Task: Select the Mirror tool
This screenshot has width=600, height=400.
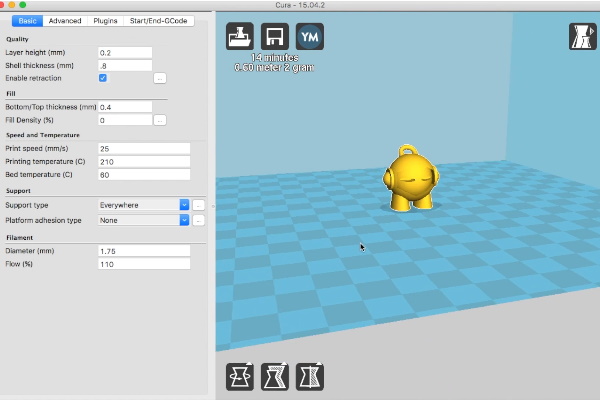Action: point(310,377)
